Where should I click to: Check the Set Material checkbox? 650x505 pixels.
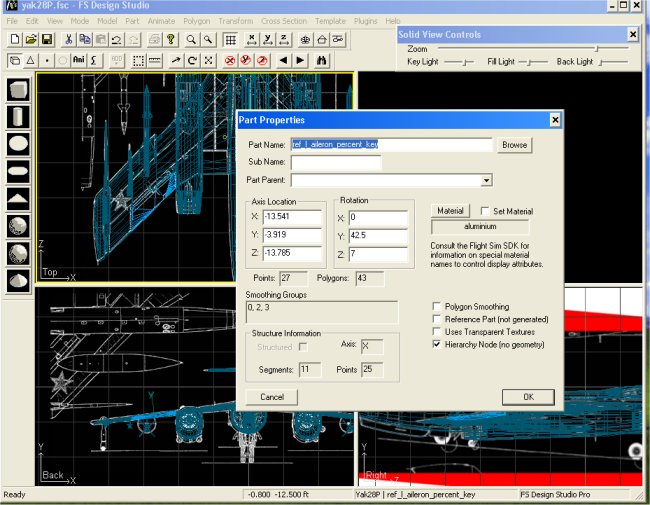pyautogui.click(x=486, y=211)
